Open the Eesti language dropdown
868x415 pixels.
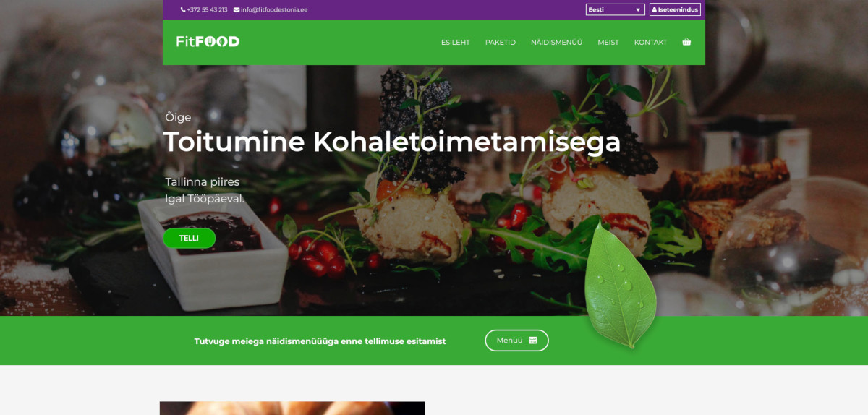[615, 9]
